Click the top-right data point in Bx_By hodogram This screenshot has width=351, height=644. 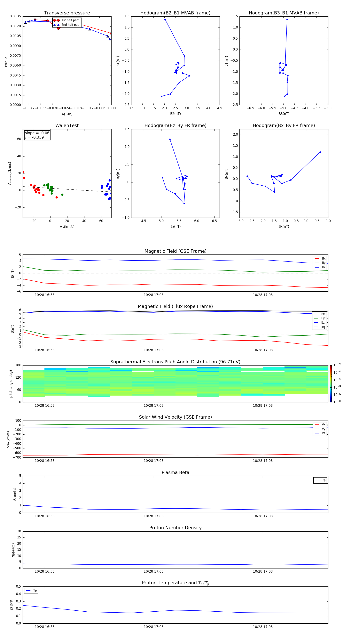click(x=320, y=152)
